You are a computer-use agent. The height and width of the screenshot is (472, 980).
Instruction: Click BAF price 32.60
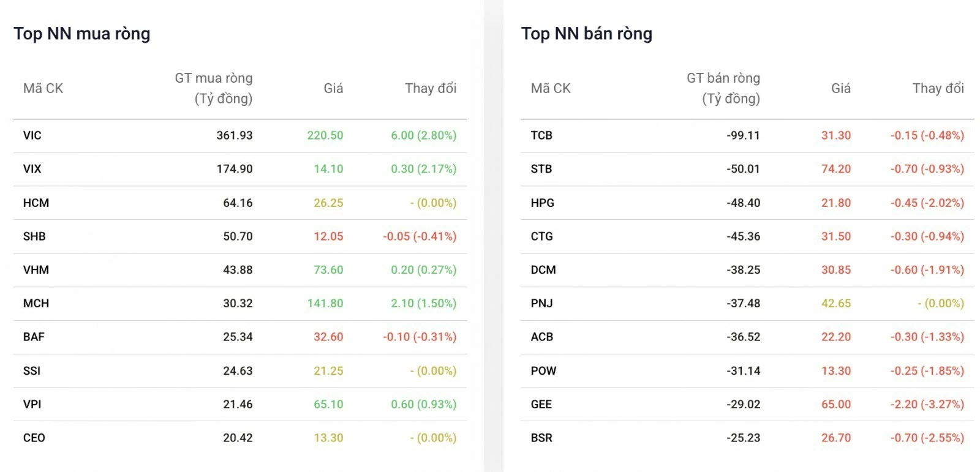click(328, 337)
